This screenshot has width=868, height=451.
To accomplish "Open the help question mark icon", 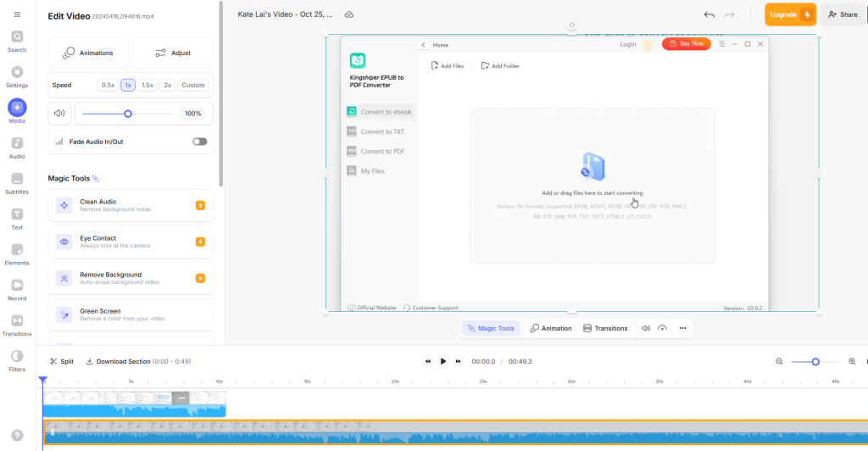I will [x=17, y=436].
